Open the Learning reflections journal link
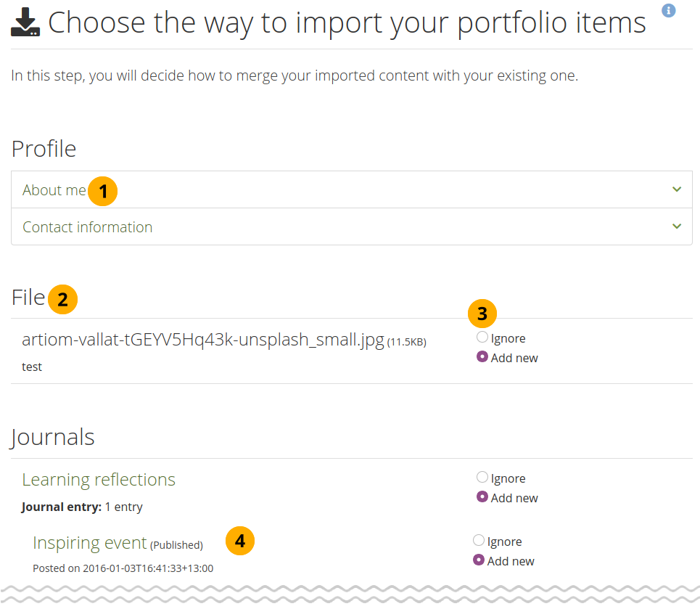 (x=99, y=480)
